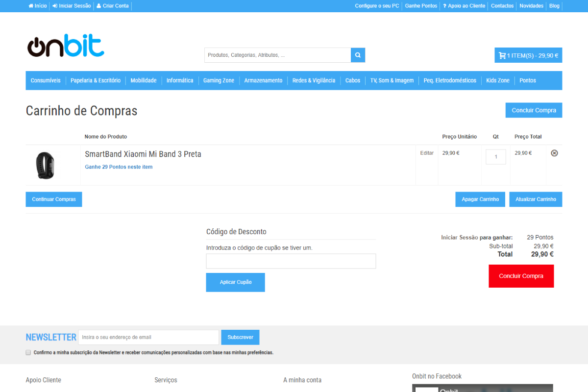Open the SmartBand product thumbnail
The height and width of the screenshot is (392, 588).
coord(45,165)
